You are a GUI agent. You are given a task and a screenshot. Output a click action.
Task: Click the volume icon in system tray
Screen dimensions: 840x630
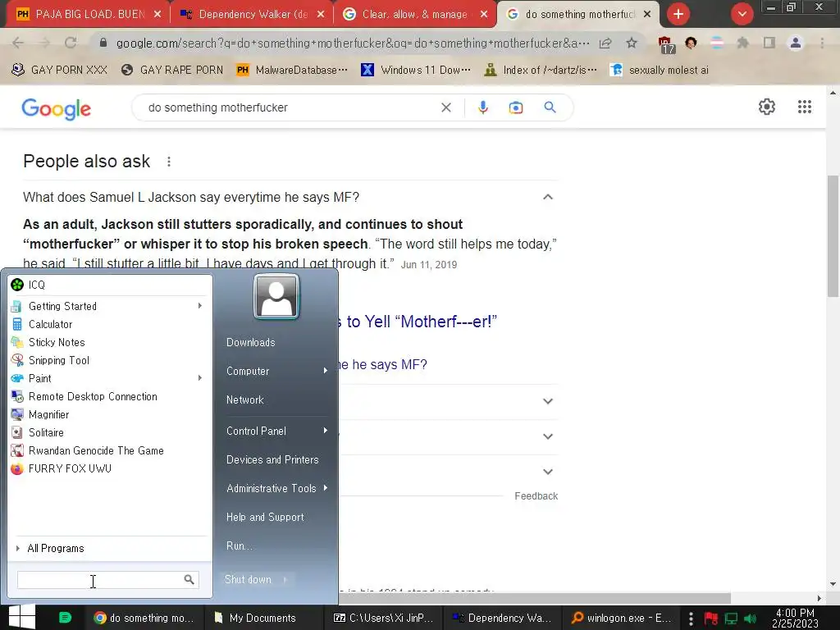click(x=750, y=619)
